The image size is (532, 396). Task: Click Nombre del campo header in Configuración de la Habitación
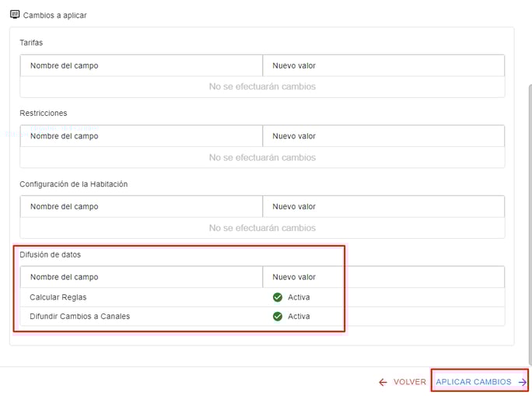click(65, 206)
